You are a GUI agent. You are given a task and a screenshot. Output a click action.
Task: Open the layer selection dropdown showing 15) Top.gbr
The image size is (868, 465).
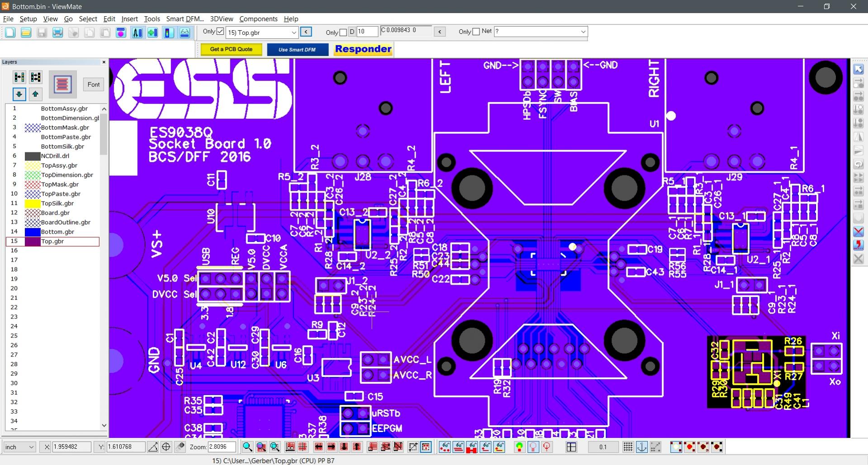click(262, 33)
